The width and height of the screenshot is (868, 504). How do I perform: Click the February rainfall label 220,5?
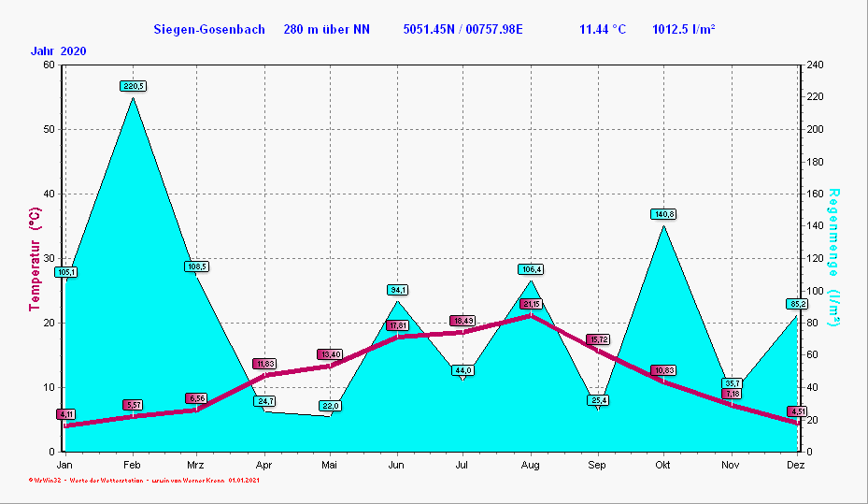tap(133, 86)
